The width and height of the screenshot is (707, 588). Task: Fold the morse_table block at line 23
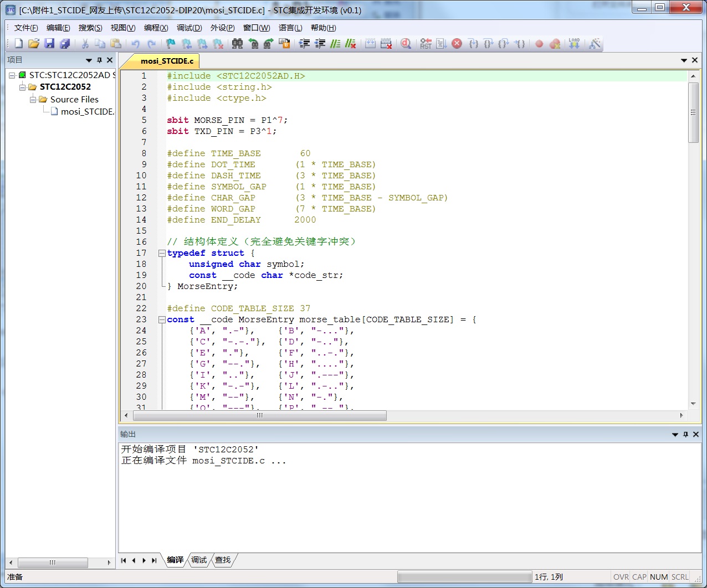tap(162, 319)
